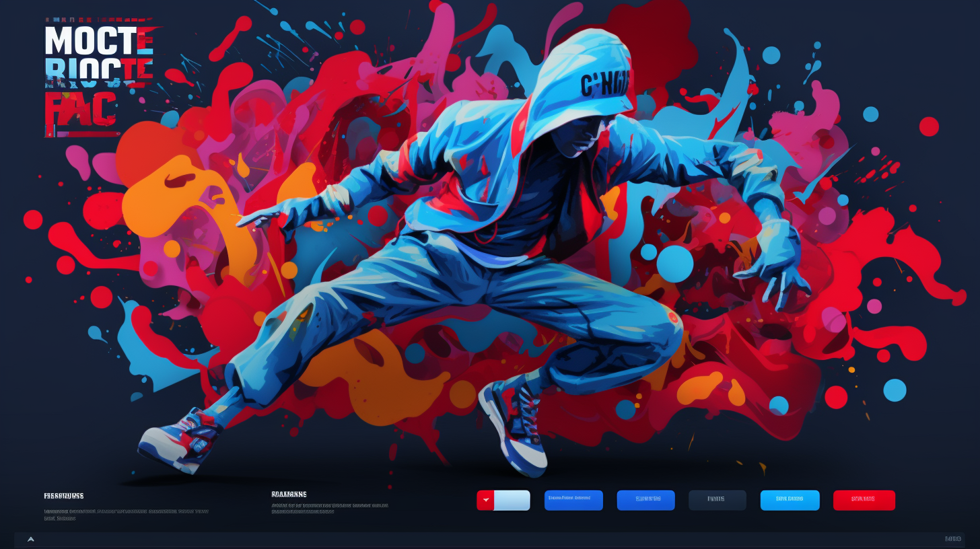Click the small white heading at bottom center
Viewport: 980px width, 549px height.
(x=289, y=495)
